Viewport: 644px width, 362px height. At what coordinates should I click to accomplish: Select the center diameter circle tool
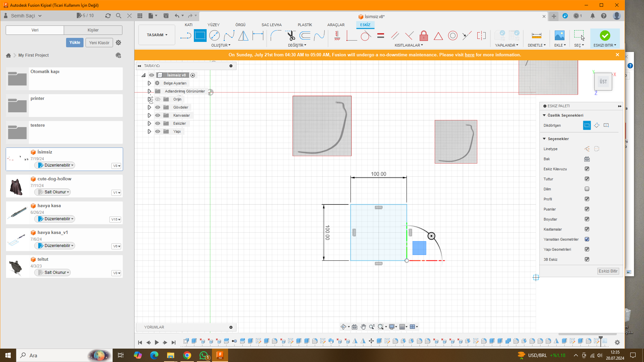pos(214,36)
